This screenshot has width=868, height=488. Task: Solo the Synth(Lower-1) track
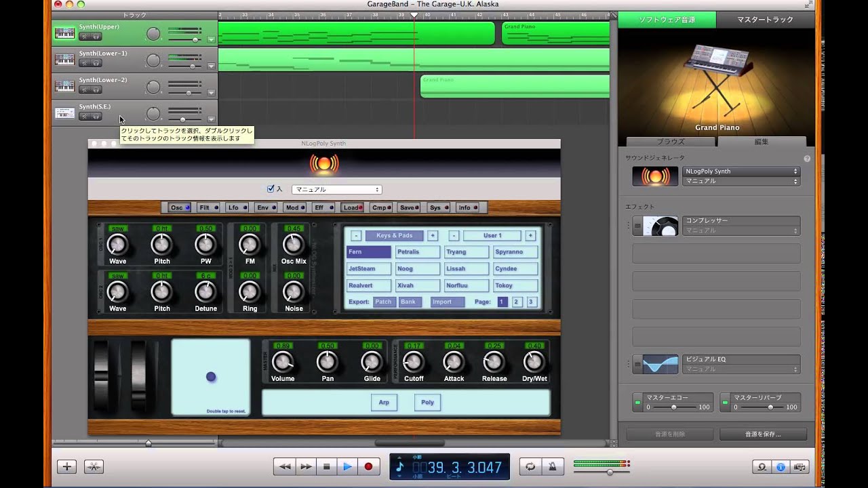96,63
